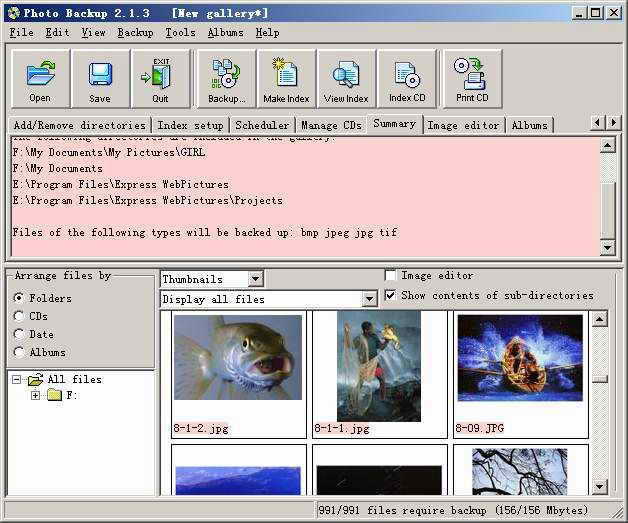
Task: Click the Save floppy disk icon
Action: tap(100, 78)
